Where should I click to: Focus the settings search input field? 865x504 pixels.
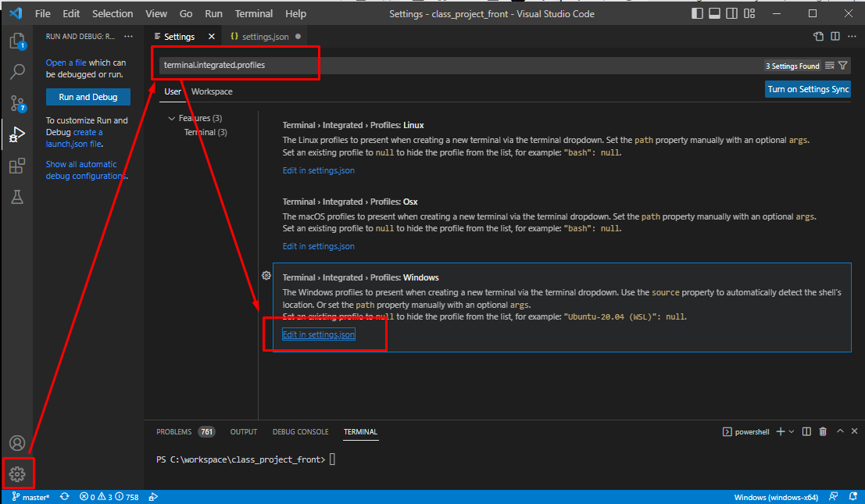pyautogui.click(x=461, y=65)
